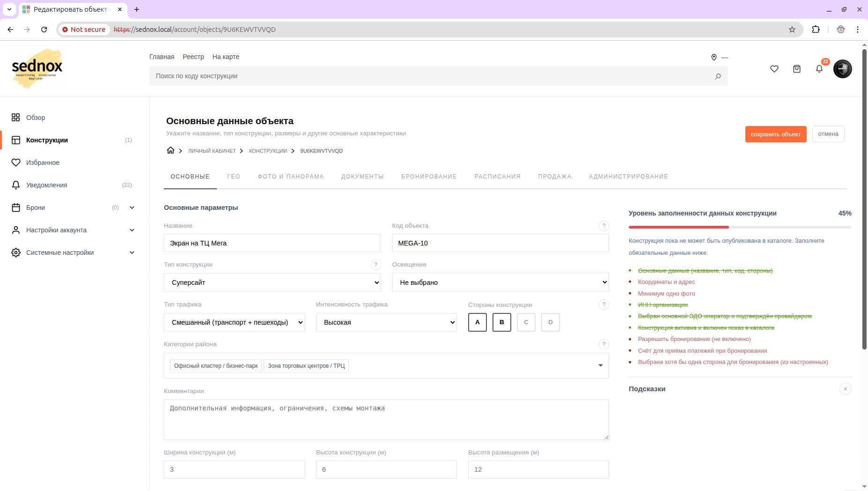868x491 pixels.
Task: Expand the Системные настройки chevron
Action: pos(132,253)
